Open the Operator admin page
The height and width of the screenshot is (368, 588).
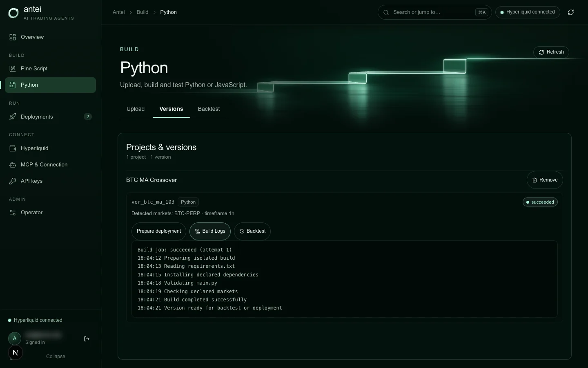(x=50, y=213)
